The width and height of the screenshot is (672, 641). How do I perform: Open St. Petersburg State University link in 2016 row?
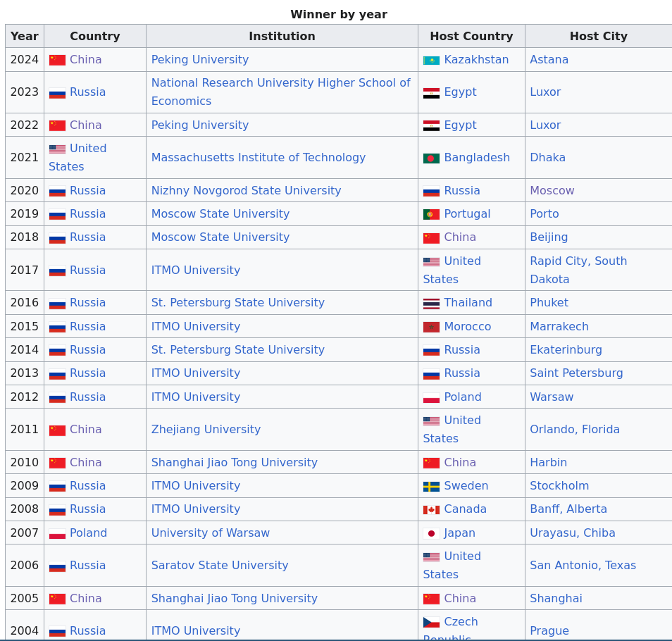(238, 302)
